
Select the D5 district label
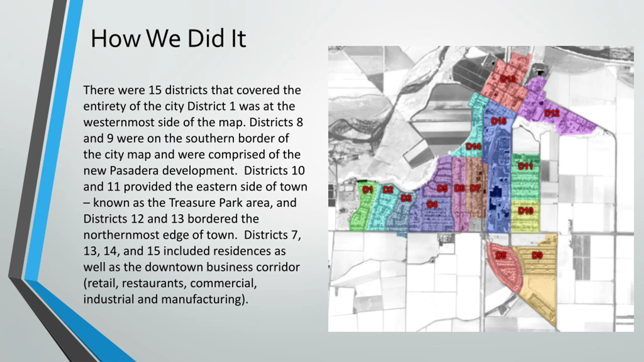(x=442, y=188)
